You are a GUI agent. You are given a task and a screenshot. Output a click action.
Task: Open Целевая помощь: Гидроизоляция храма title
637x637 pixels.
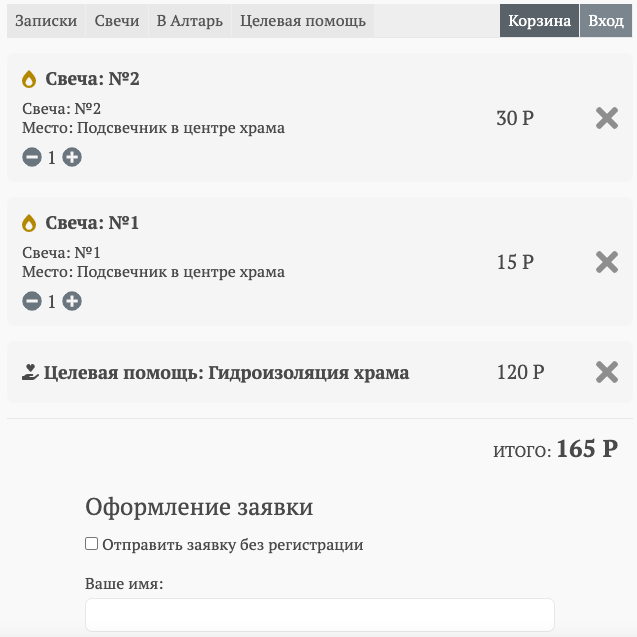tap(227, 373)
